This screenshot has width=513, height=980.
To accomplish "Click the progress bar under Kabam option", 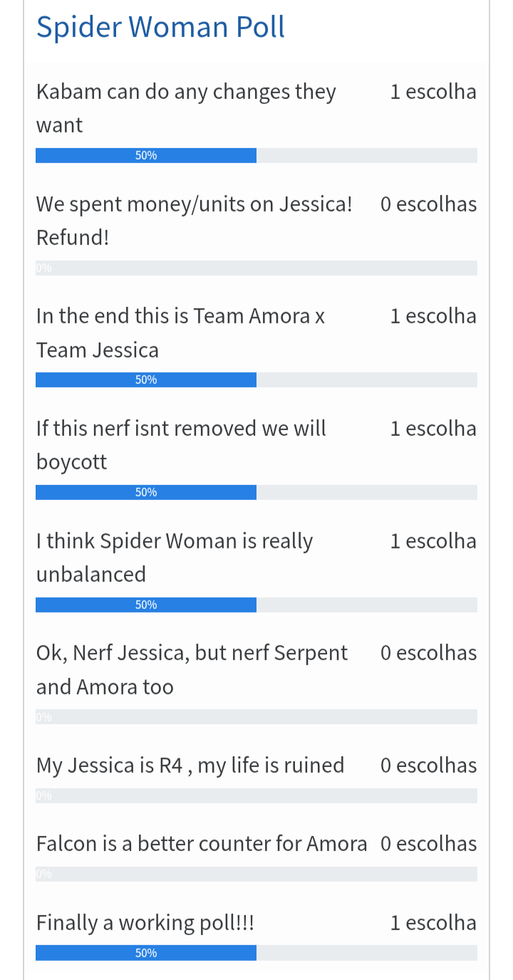I will 256,155.
